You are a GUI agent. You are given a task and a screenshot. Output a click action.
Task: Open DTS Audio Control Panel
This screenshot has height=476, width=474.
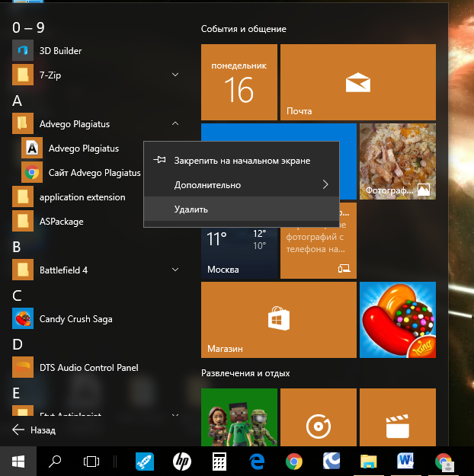[88, 368]
